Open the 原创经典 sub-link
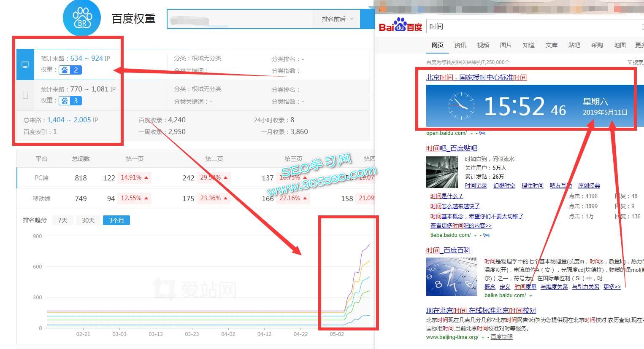Viewport: 644px width, 349px height. point(589,186)
